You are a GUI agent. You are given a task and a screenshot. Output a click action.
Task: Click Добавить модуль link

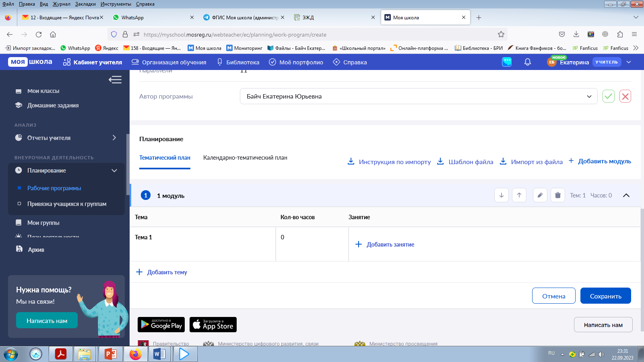600,161
